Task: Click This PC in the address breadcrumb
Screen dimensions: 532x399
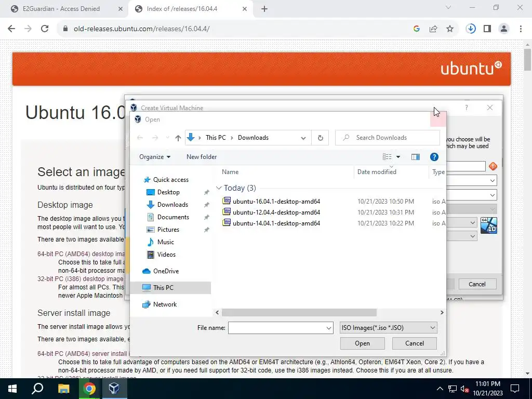Action: click(x=216, y=138)
